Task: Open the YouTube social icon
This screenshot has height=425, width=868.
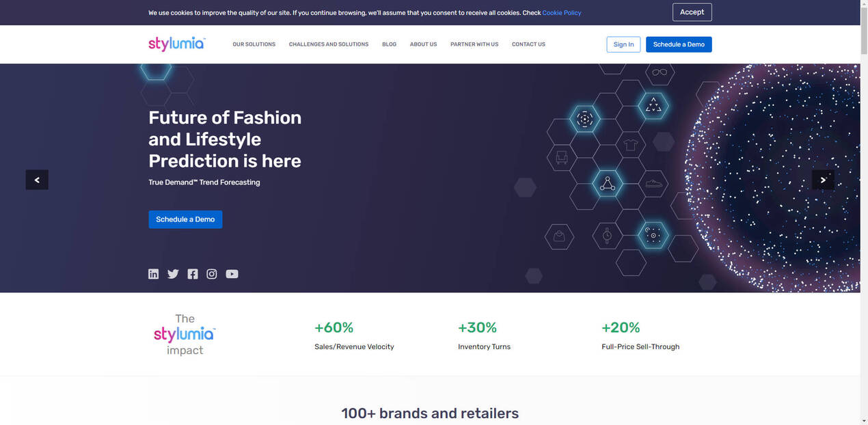Action: coord(232,274)
